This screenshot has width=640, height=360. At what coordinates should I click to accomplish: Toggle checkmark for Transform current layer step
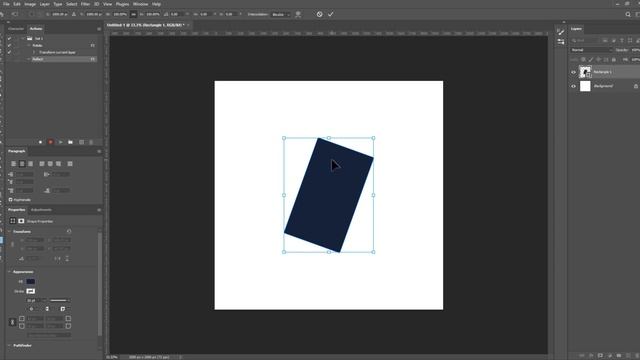click(x=9, y=52)
